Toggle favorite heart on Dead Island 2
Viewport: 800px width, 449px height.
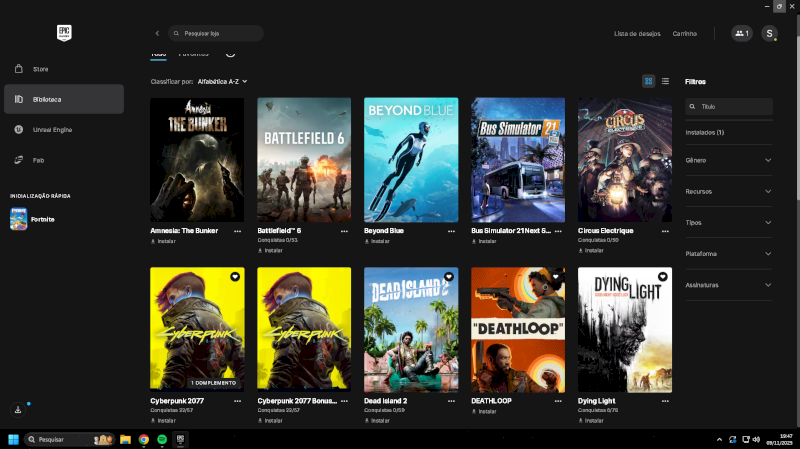coord(448,277)
